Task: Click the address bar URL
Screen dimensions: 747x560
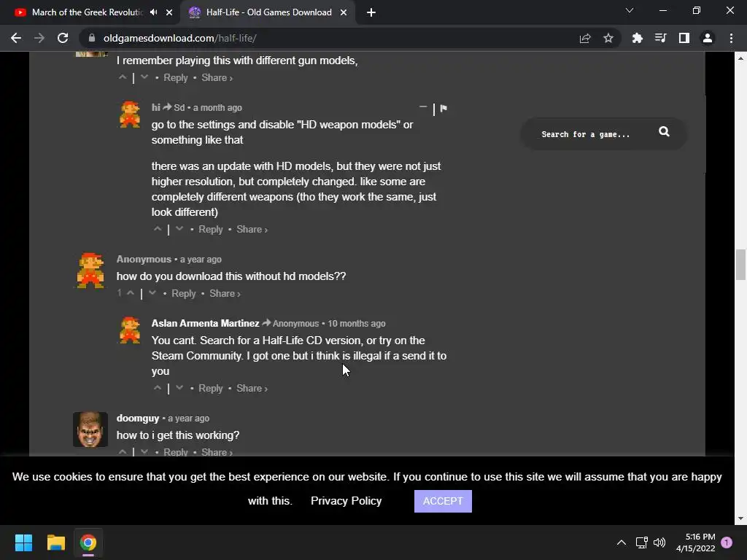Action: (179, 38)
